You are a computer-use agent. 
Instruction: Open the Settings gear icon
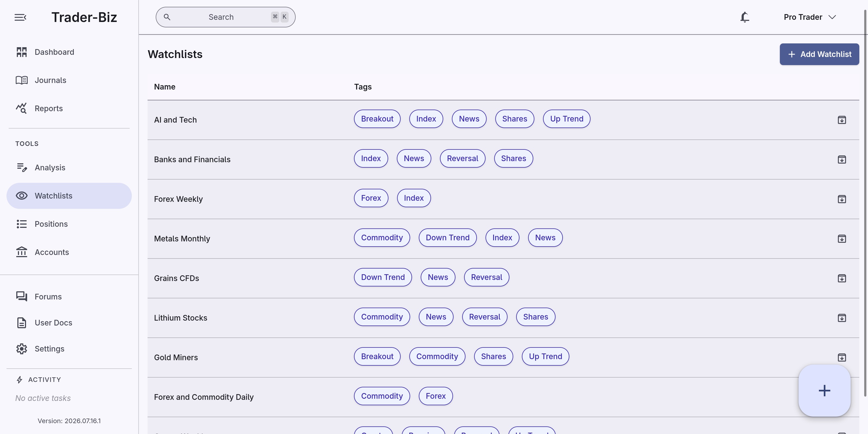[22, 349]
